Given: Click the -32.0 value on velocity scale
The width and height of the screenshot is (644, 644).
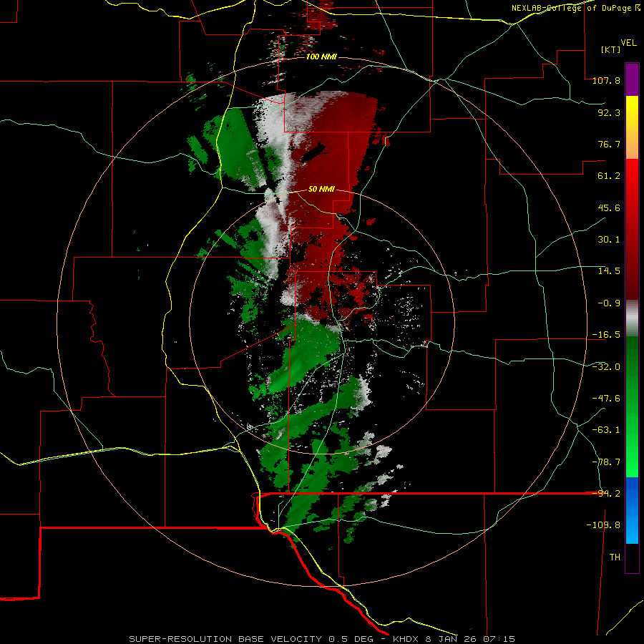Looking at the screenshot, I should [x=606, y=367].
